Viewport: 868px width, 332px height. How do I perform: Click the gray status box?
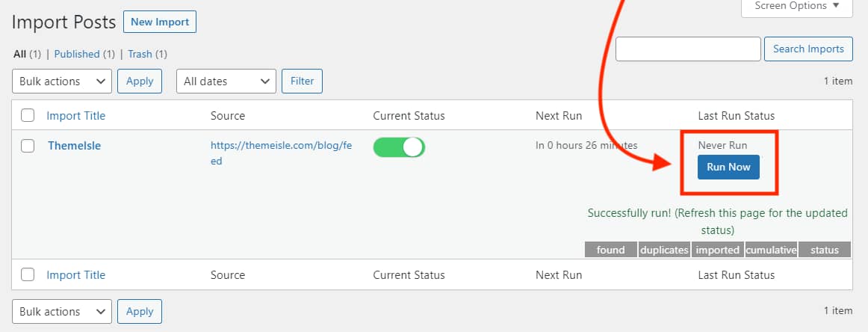click(825, 250)
